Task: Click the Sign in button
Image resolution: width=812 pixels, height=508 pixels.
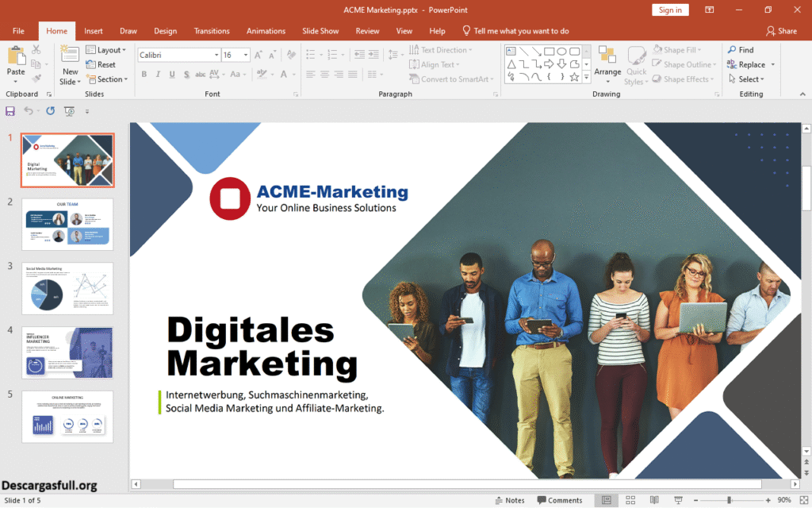Action: tap(670, 10)
